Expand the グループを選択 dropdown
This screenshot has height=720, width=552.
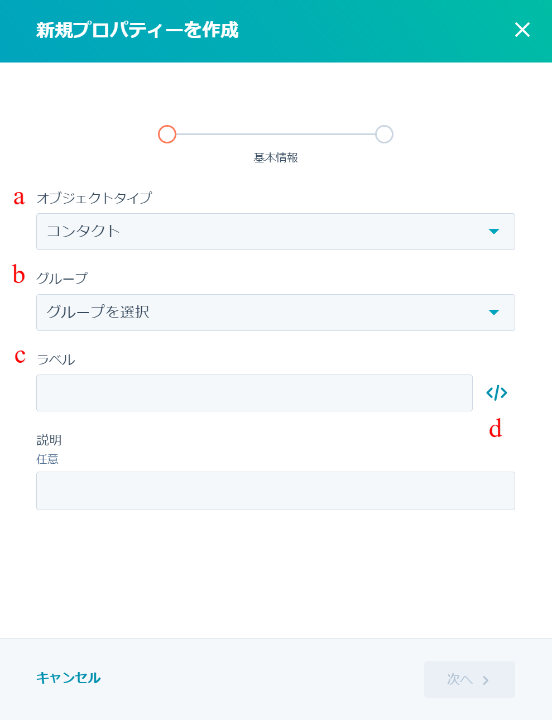[x=276, y=312]
